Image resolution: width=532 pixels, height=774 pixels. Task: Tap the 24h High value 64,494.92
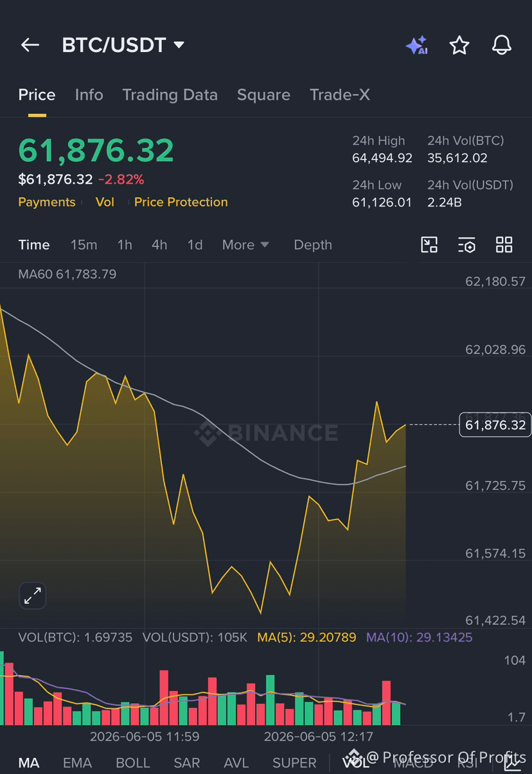(382, 158)
